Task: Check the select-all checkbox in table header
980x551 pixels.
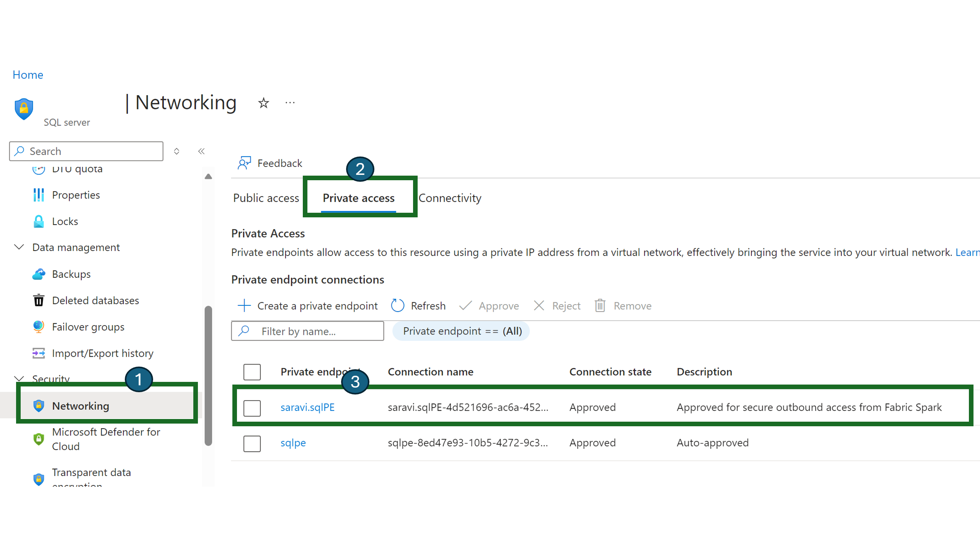Action: point(252,372)
